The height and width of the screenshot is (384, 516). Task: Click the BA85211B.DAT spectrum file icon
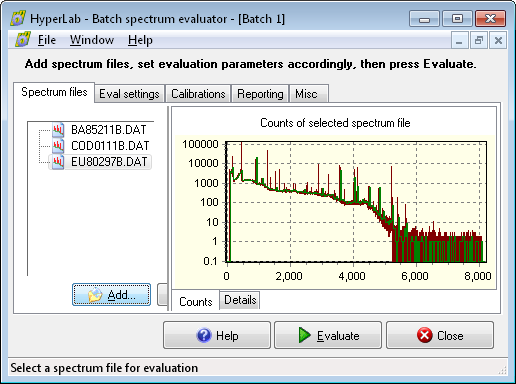pos(58,130)
